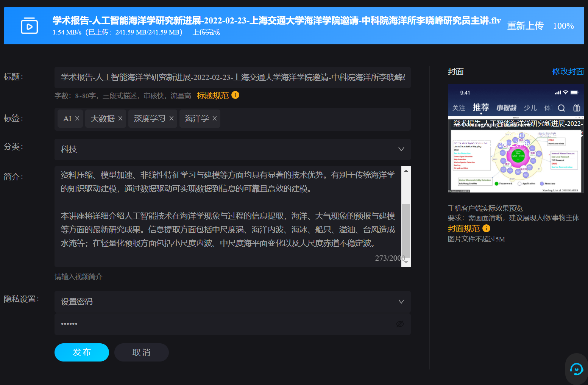Click the 100% upload progress text
This screenshot has height=385, width=588.
tap(563, 26)
